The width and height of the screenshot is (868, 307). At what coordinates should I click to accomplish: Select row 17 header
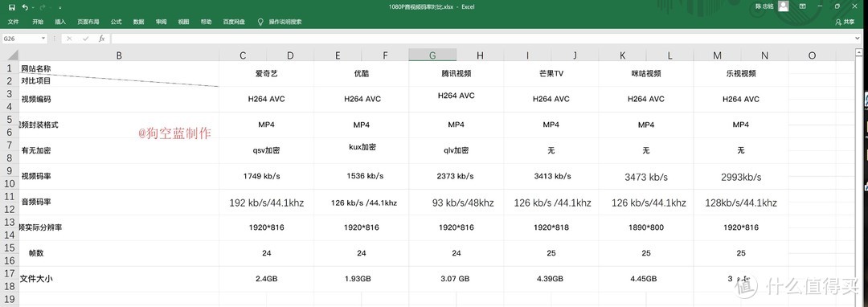click(10, 272)
